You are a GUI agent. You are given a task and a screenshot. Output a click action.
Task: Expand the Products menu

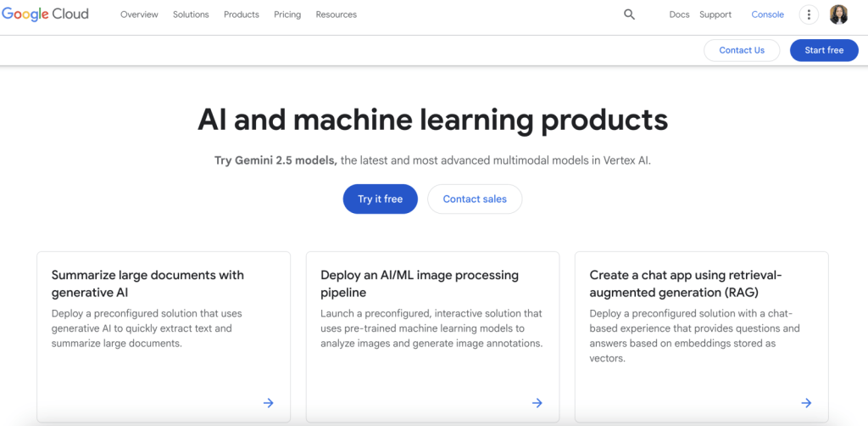pyautogui.click(x=242, y=14)
